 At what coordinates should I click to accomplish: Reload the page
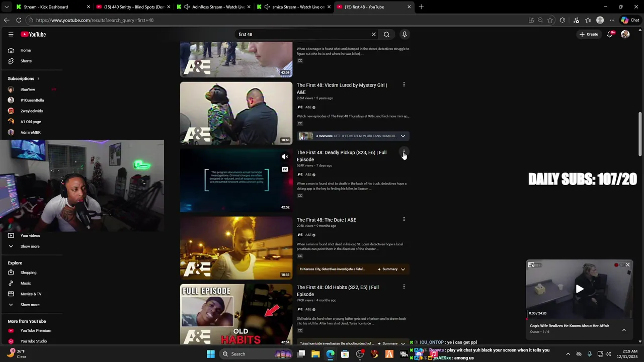[19, 20]
